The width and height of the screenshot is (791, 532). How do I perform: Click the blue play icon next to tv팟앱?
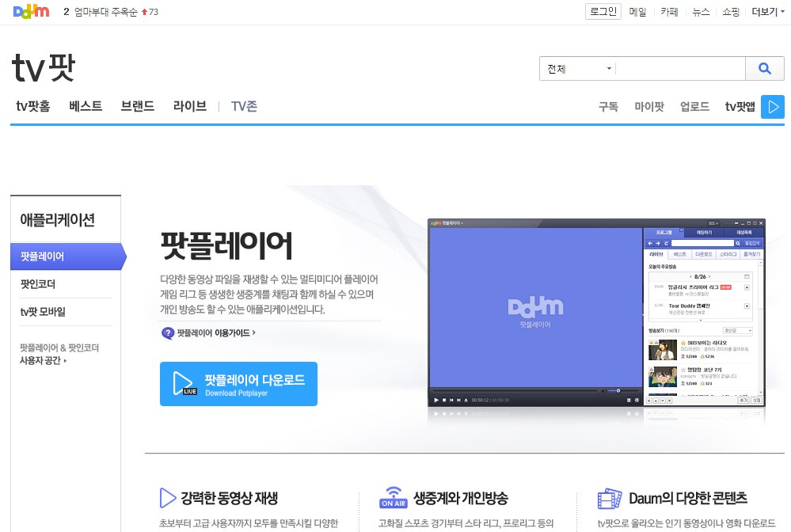(x=773, y=106)
